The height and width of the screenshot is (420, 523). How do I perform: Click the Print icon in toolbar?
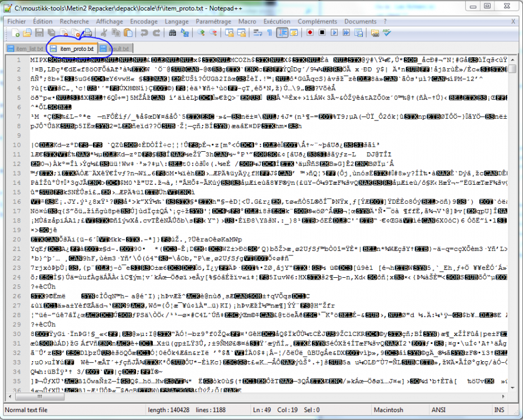88,32
